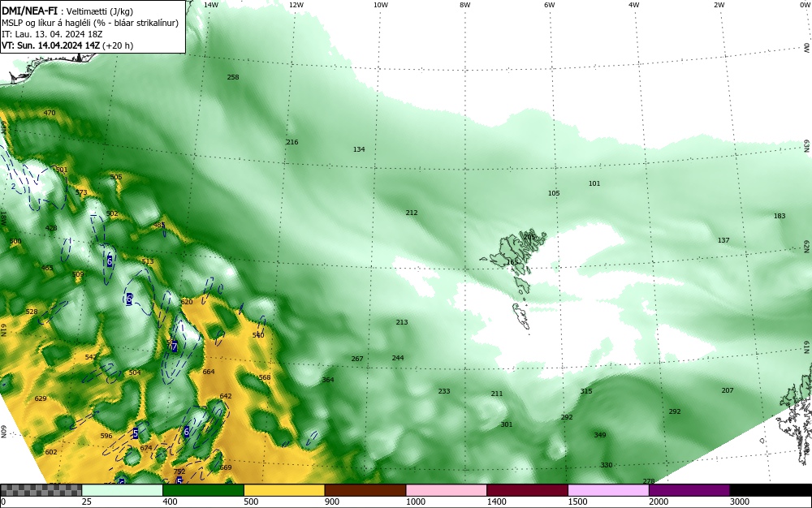Viewport: 812px width, 508px height.
Task: Click the 669 CAPE value on map
Action: click(x=226, y=467)
